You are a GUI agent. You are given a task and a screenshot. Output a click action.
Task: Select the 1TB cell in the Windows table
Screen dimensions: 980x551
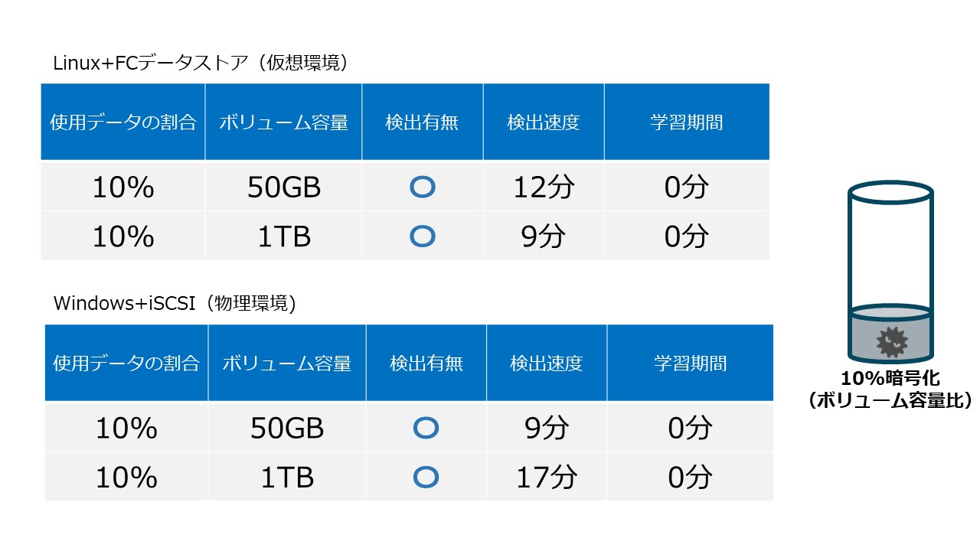pyautogui.click(x=287, y=478)
